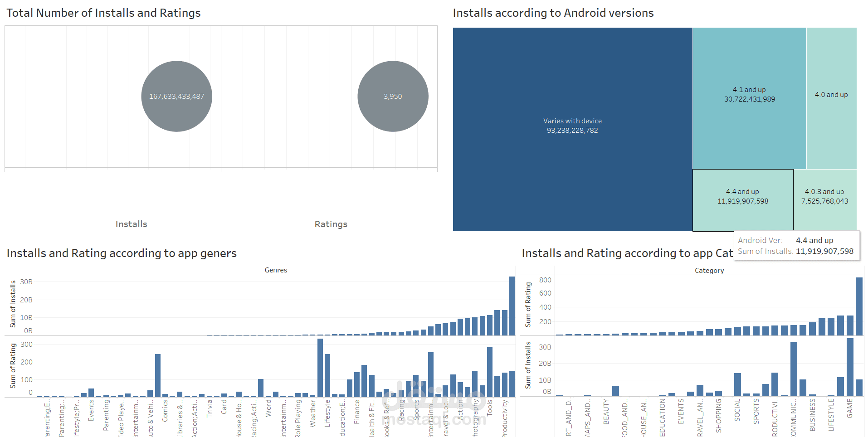Click the '600' tick on Category rating axis
Screen dimensions: 868x437
pyautogui.click(x=545, y=293)
